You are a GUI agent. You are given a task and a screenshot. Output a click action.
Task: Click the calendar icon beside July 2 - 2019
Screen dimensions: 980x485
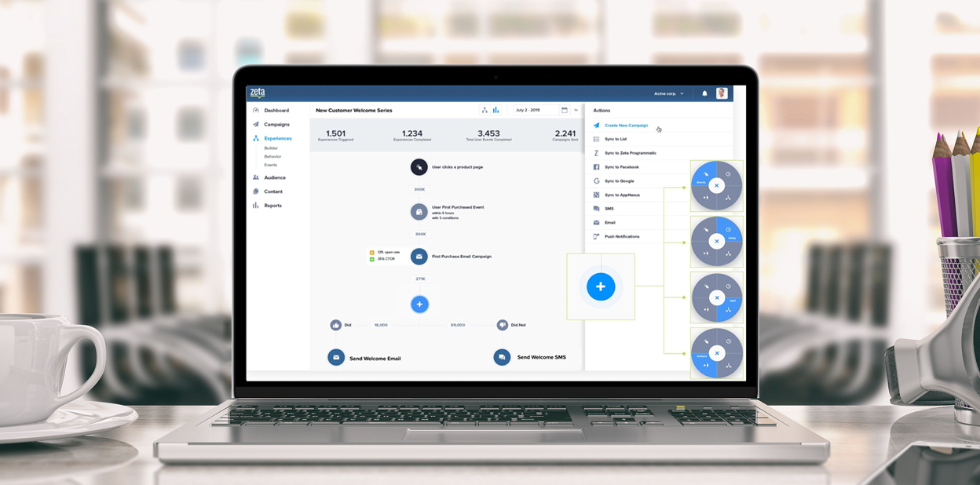pos(564,111)
